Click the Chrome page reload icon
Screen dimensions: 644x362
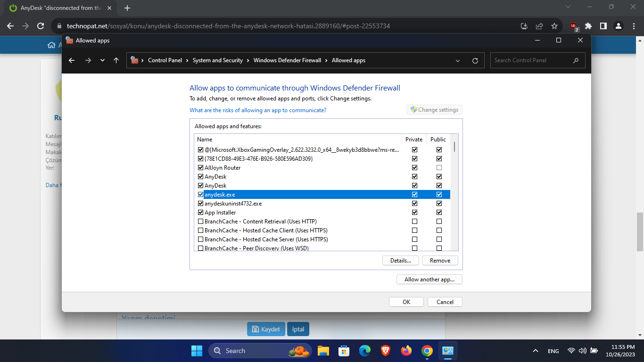click(x=41, y=26)
